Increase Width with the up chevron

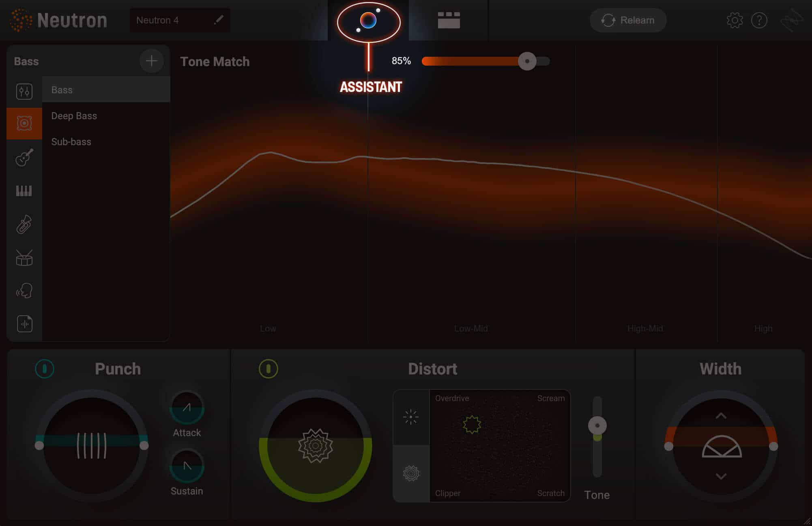click(721, 416)
